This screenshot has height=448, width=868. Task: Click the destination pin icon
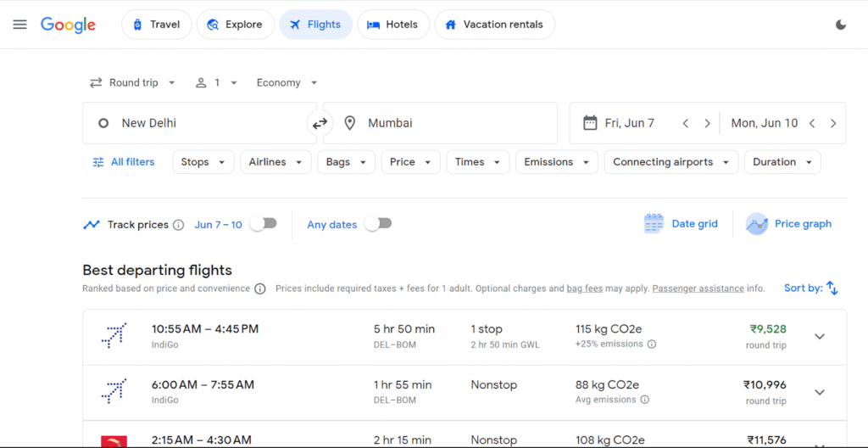(x=349, y=123)
